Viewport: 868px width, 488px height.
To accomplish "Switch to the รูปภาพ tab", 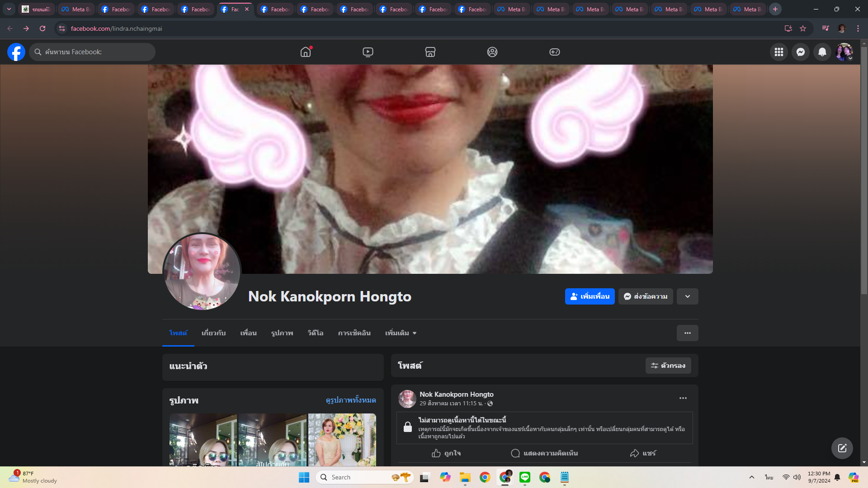I will [x=282, y=333].
